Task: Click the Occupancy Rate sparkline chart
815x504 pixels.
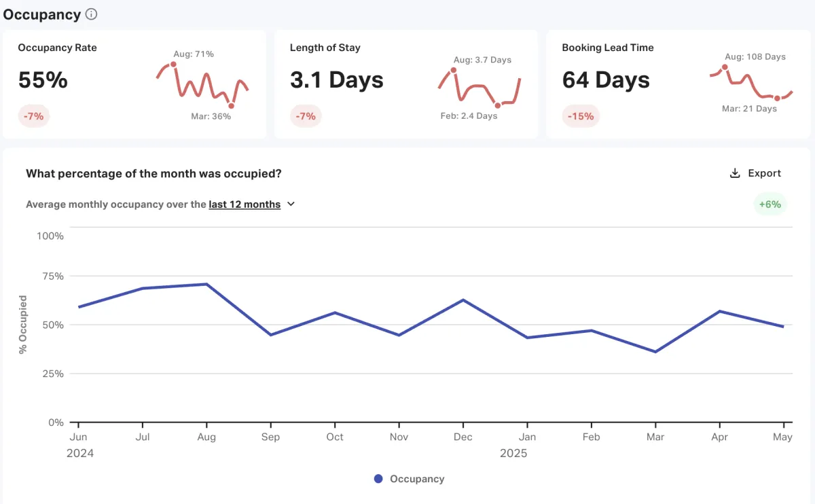Action: (202, 85)
